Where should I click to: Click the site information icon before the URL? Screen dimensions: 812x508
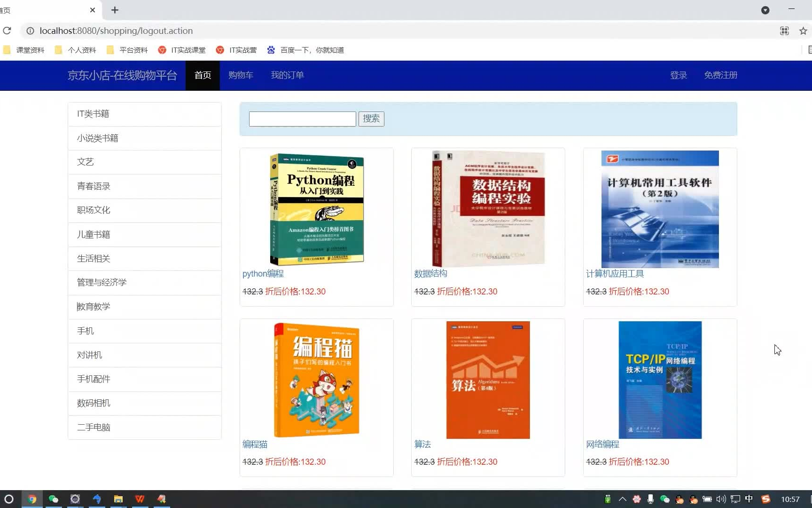31,31
